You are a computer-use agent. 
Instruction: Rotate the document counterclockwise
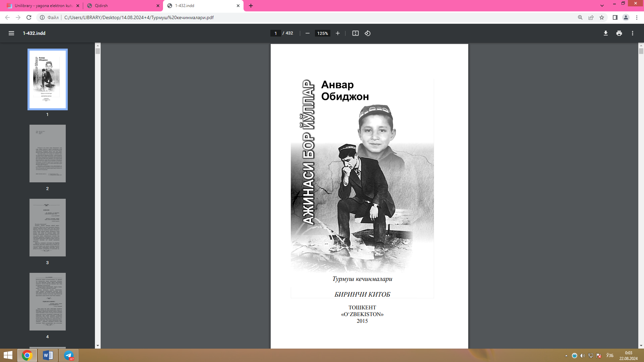click(368, 33)
